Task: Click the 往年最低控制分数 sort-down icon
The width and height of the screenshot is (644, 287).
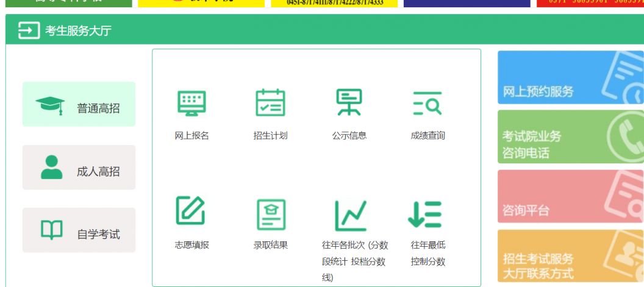Action: point(424,214)
